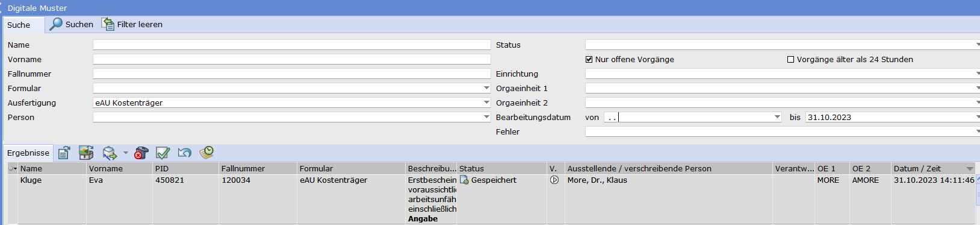The width and height of the screenshot is (980, 225).
Task: Click the column settings gear in table header
Action: (x=13, y=168)
